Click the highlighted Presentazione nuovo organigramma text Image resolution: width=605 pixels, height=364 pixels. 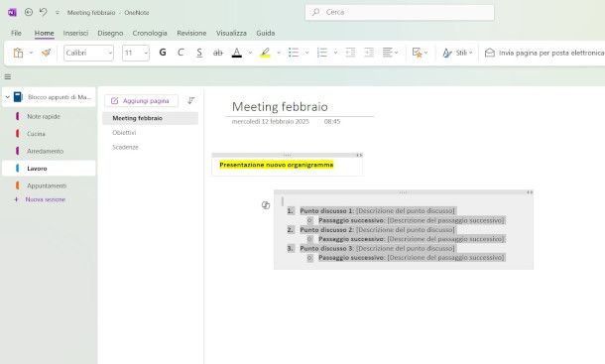(277, 165)
